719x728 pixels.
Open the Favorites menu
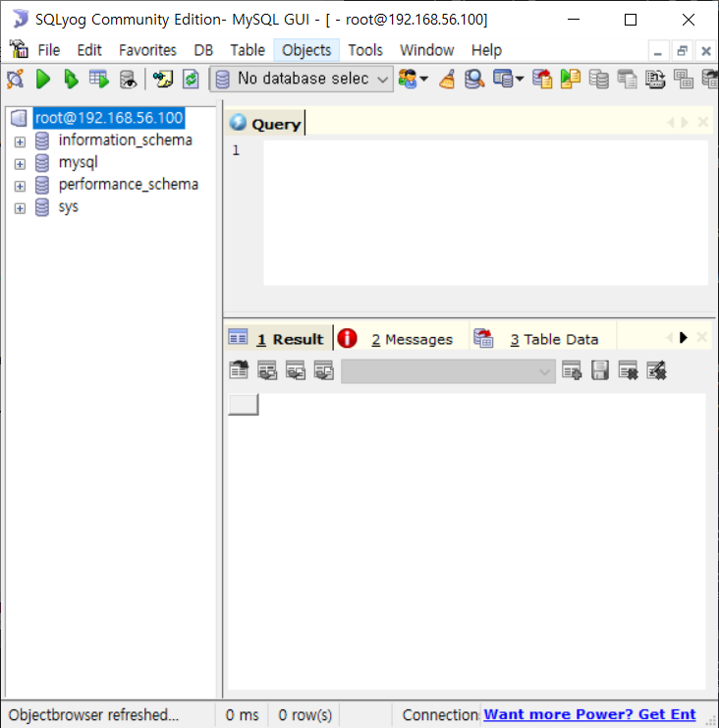[147, 50]
